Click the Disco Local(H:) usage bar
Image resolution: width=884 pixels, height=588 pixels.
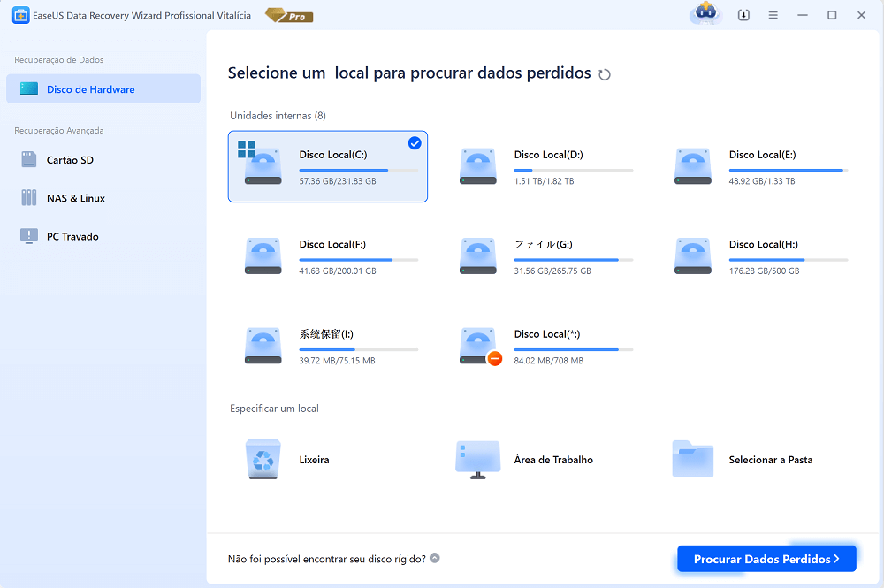pos(788,260)
